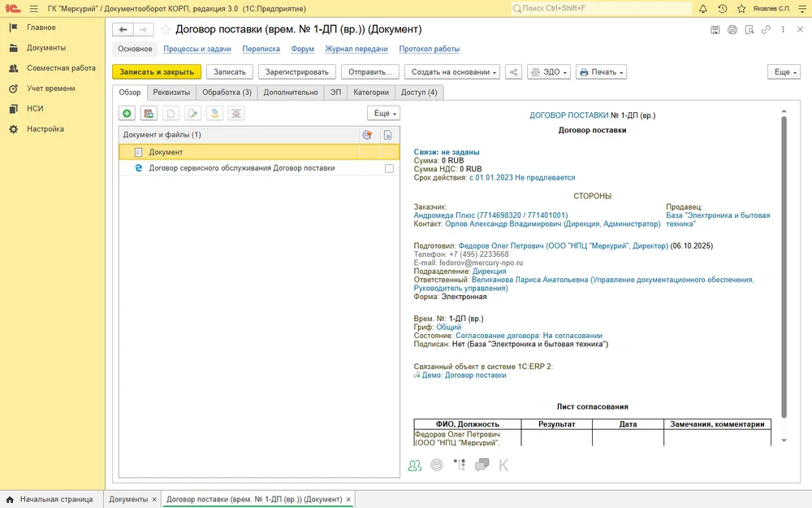Click the paste picture from clipboard icon
The height and width of the screenshot is (508, 812).
149,113
